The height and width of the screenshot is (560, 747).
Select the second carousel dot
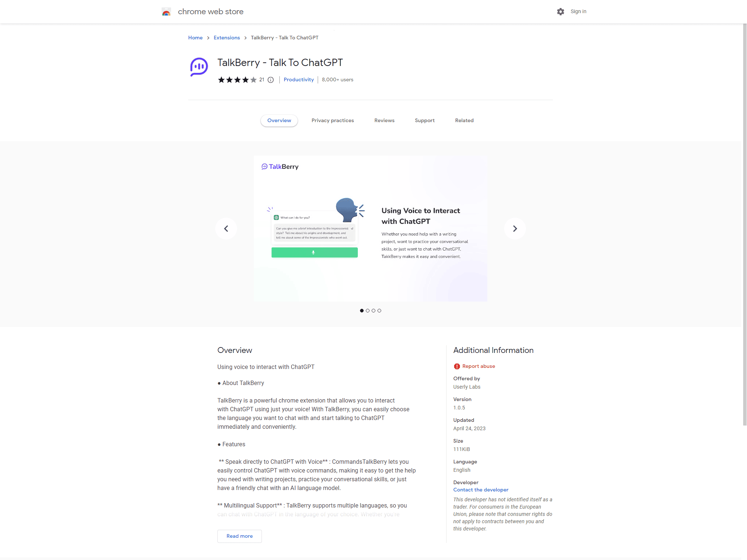click(x=368, y=311)
